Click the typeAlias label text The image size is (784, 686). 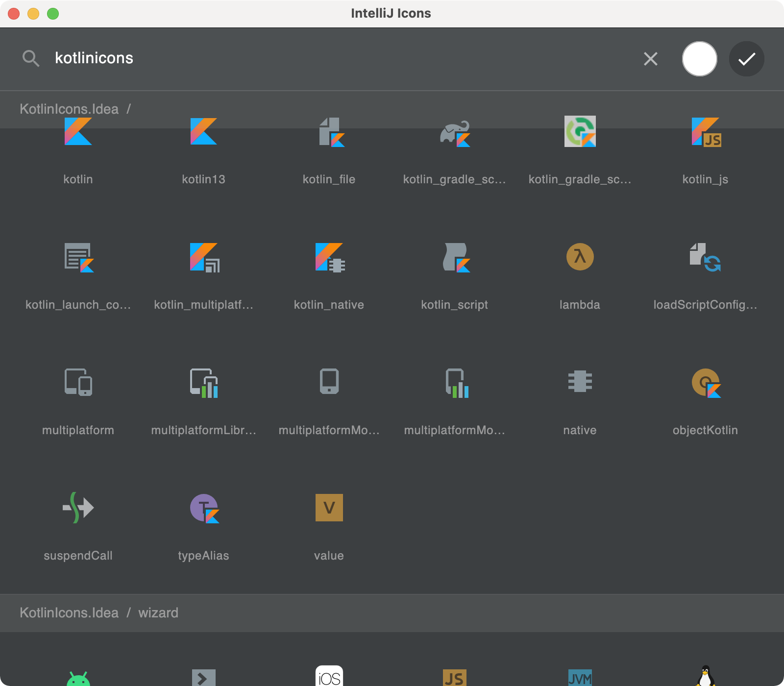(203, 556)
